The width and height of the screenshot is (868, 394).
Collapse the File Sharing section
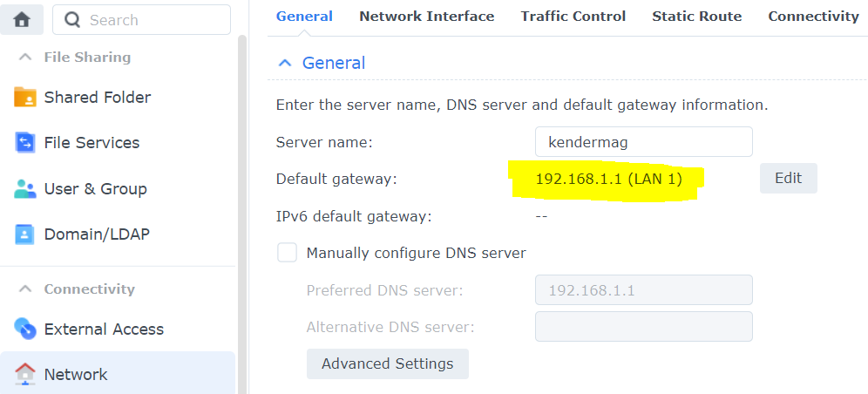coord(24,57)
